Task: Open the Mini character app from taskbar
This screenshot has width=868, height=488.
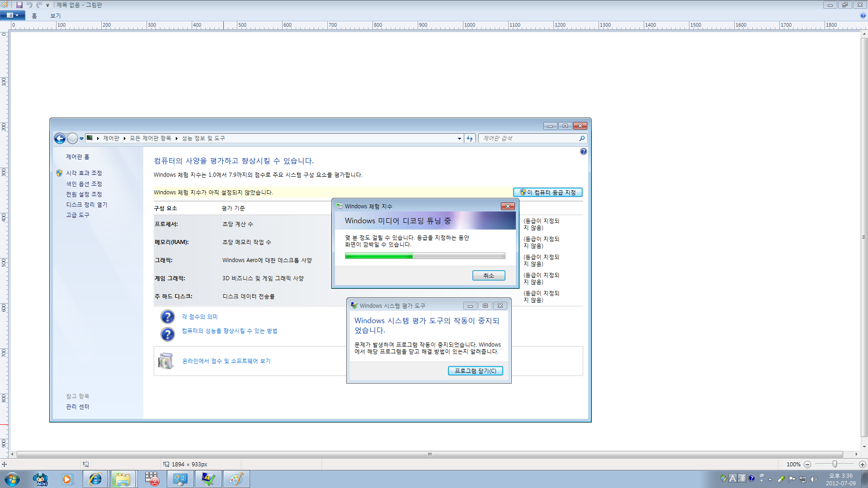Action: click(40, 479)
